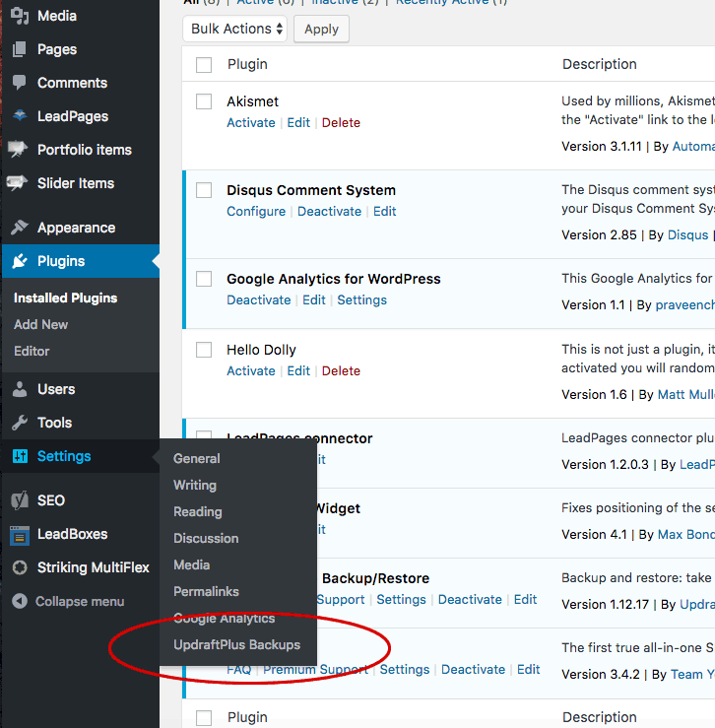The width and height of the screenshot is (715, 728).
Task: Edit Google Analytics for WordPress plugin
Action: (314, 299)
